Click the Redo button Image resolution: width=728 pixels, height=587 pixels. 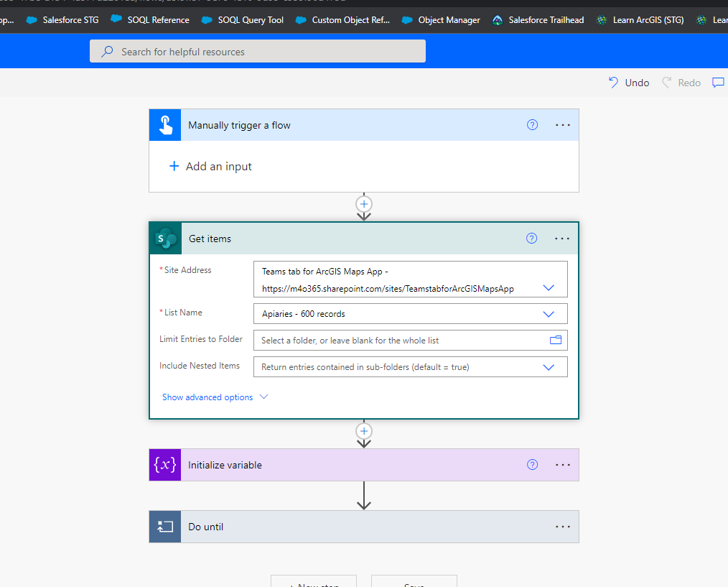[x=681, y=83]
